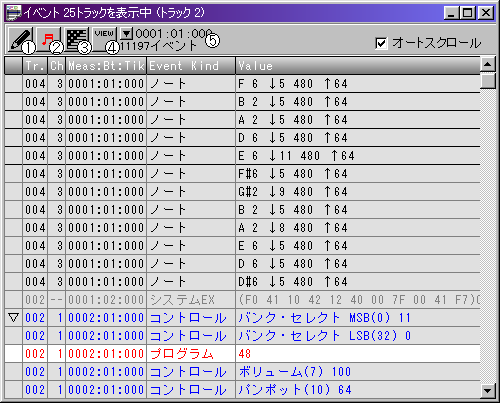
Task: Click the Meas:Bt:Tik column header
Action: 106,66
